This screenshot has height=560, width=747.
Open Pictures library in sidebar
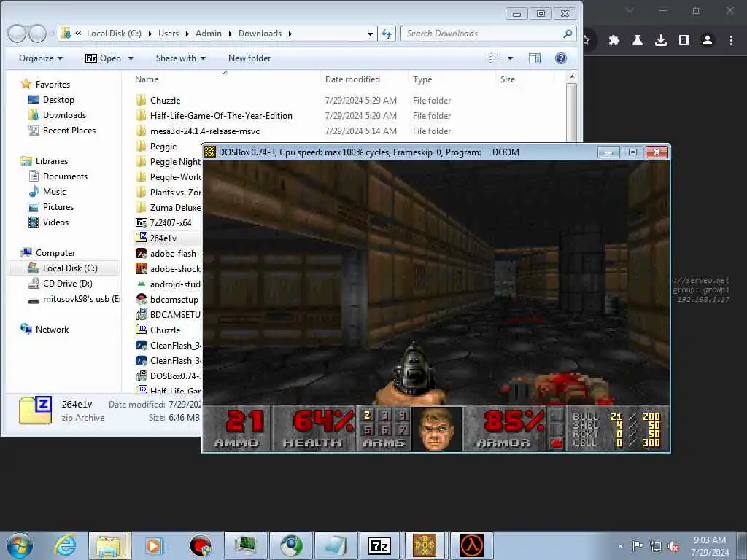point(58,206)
